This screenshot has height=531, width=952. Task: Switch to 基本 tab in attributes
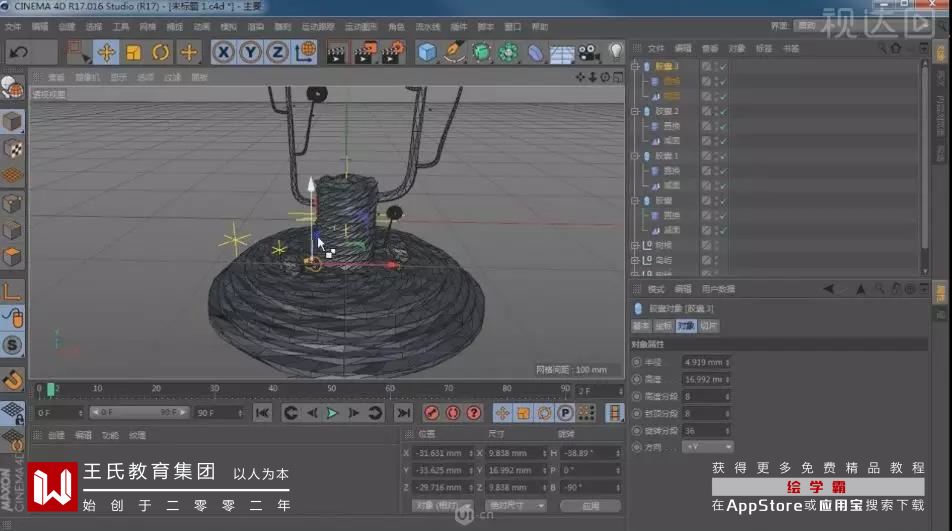(641, 326)
